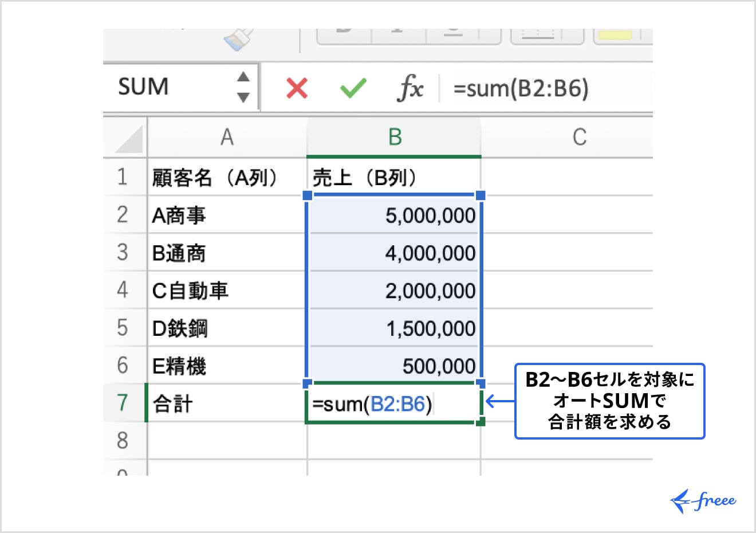Cancel the formula with the red X

click(x=296, y=88)
